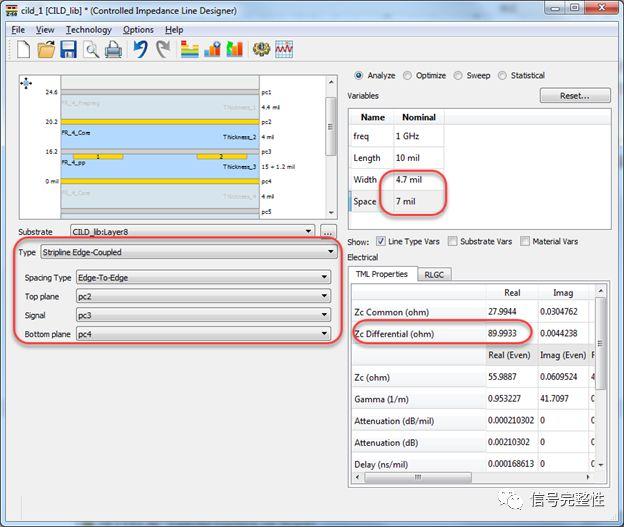Click the green and orange bar chart icon

[x=234, y=49]
